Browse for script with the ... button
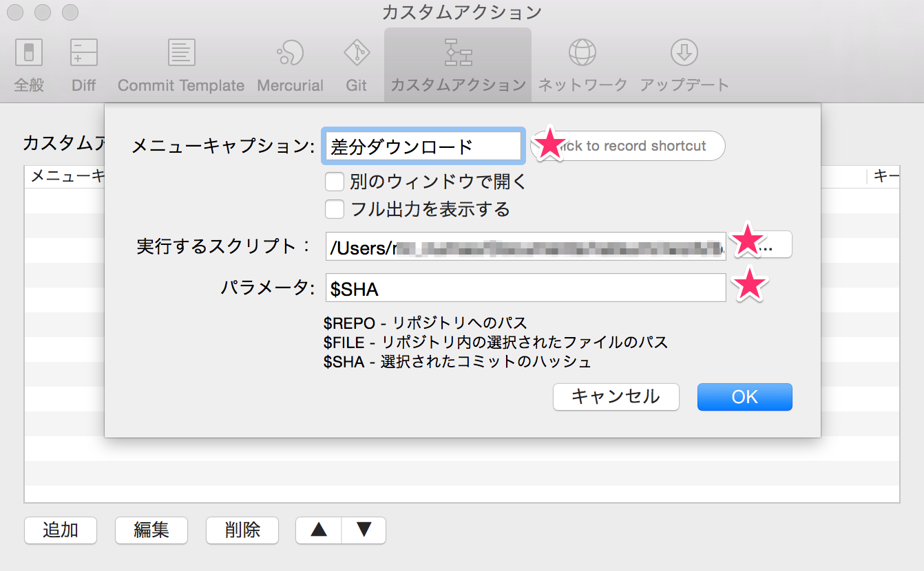 coord(763,245)
